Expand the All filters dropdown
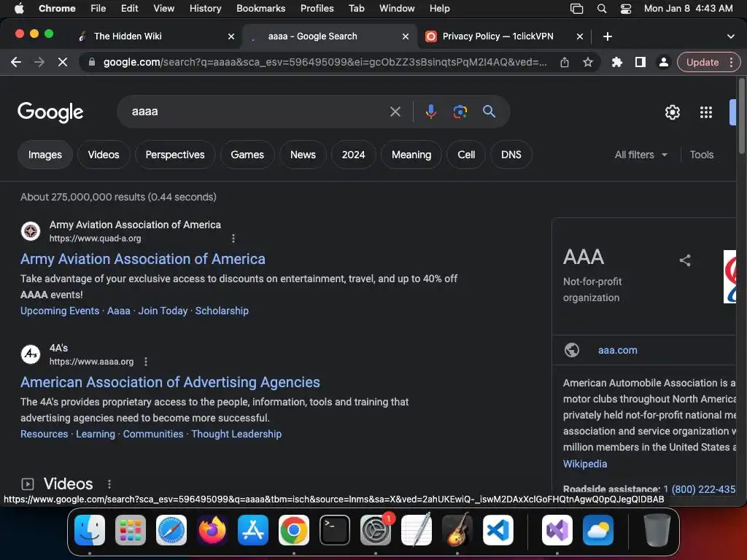The height and width of the screenshot is (560, 747). pyautogui.click(x=640, y=155)
